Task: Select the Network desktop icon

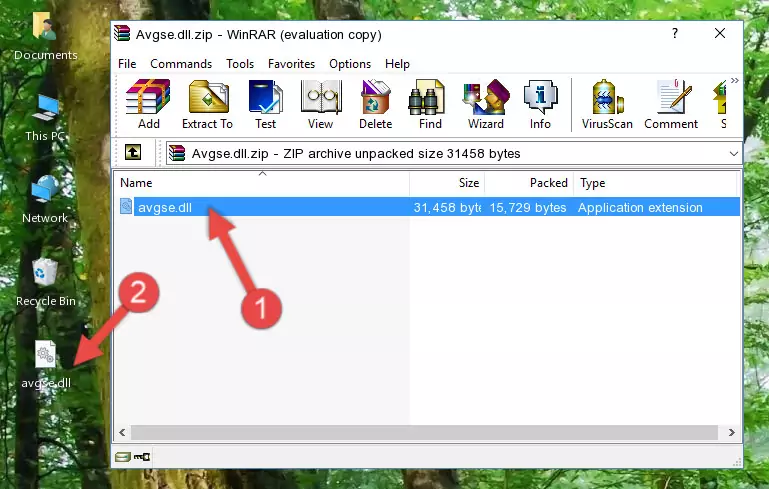Action: [x=45, y=199]
